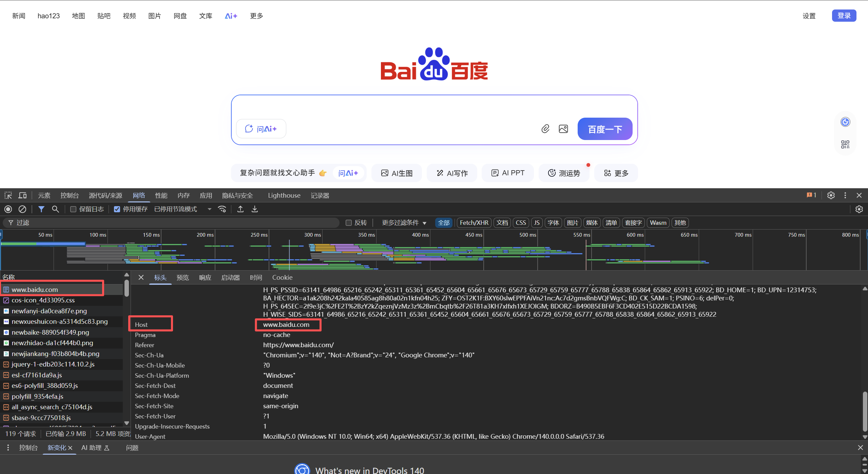Click the QR code icon on right side
Image resolution: width=868 pixels, height=474 pixels.
pos(845,144)
